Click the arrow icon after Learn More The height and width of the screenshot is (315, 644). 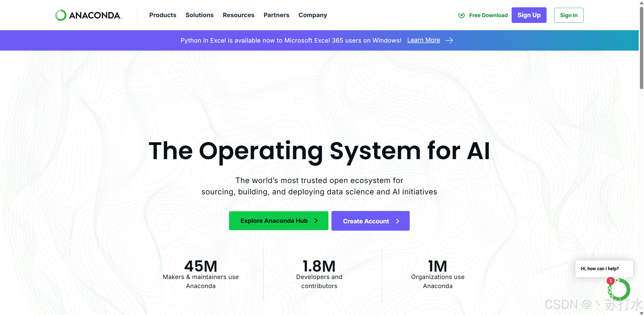point(449,40)
